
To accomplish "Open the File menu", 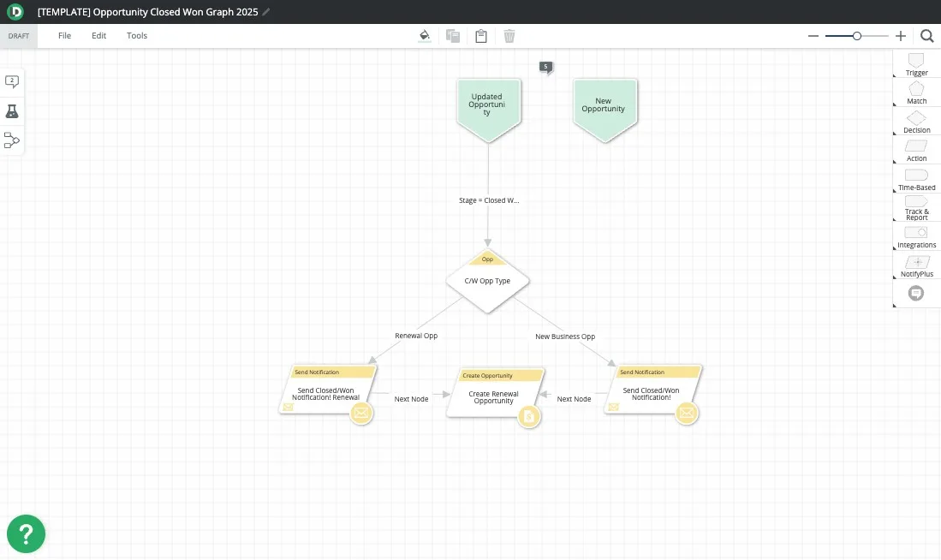I will tap(65, 36).
